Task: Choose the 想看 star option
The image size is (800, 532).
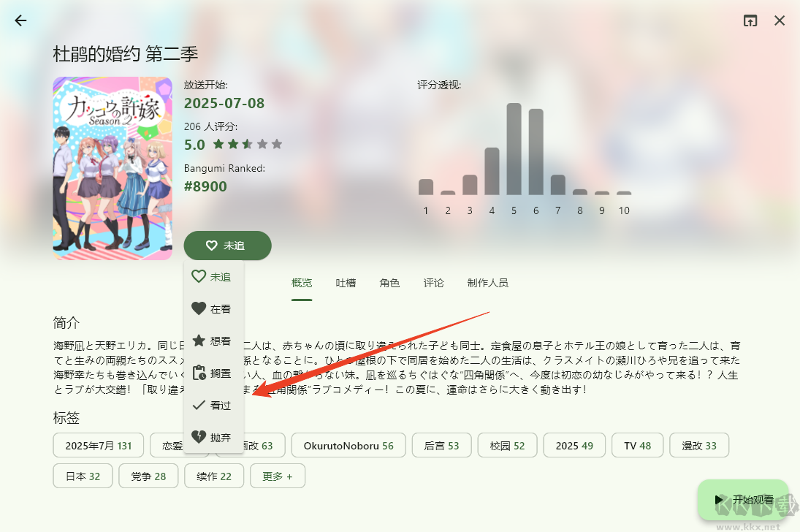Action: 213,341
